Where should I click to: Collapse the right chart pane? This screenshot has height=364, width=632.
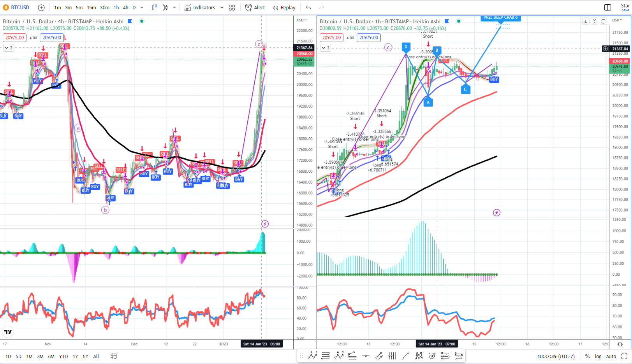coord(595,21)
